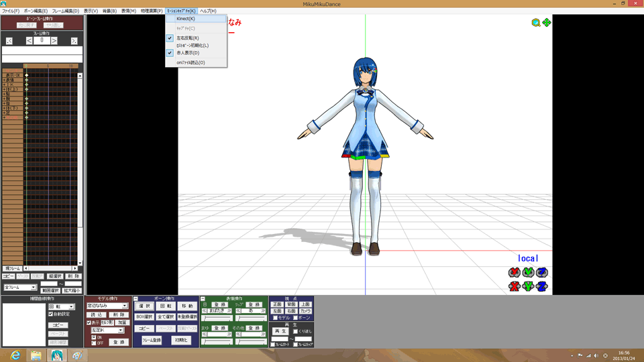Click the red X move axis icon
The width and height of the screenshot is (644, 362).
pos(515,286)
